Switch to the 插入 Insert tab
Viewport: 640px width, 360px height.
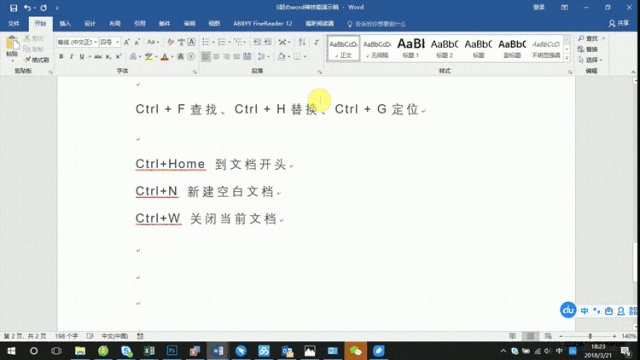65,24
